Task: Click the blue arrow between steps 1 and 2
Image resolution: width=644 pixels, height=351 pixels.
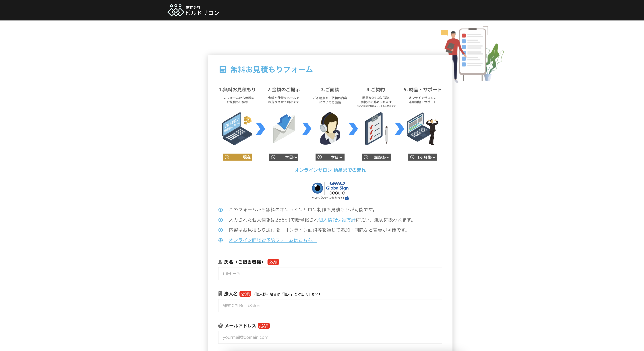Action: (x=261, y=129)
